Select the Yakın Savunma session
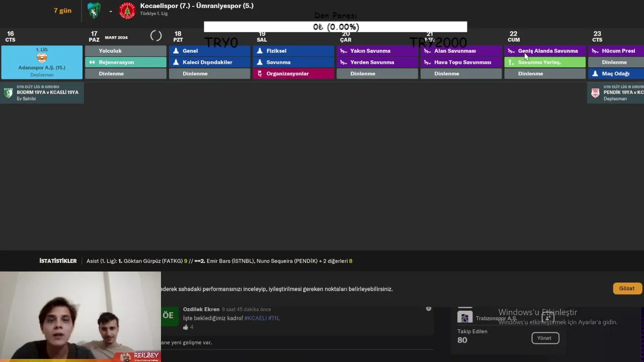The image size is (644, 362). [x=377, y=51]
